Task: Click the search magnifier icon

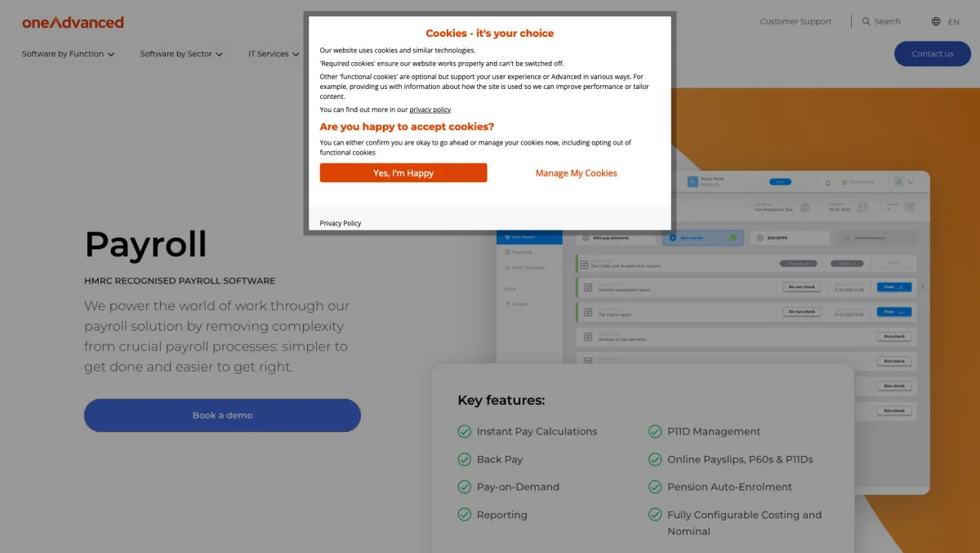Action: click(866, 22)
